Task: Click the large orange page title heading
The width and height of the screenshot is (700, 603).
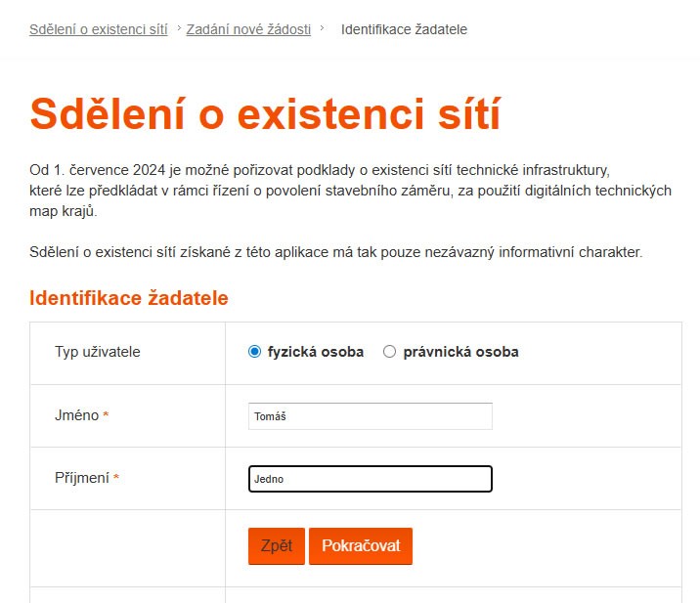Action: point(265,114)
